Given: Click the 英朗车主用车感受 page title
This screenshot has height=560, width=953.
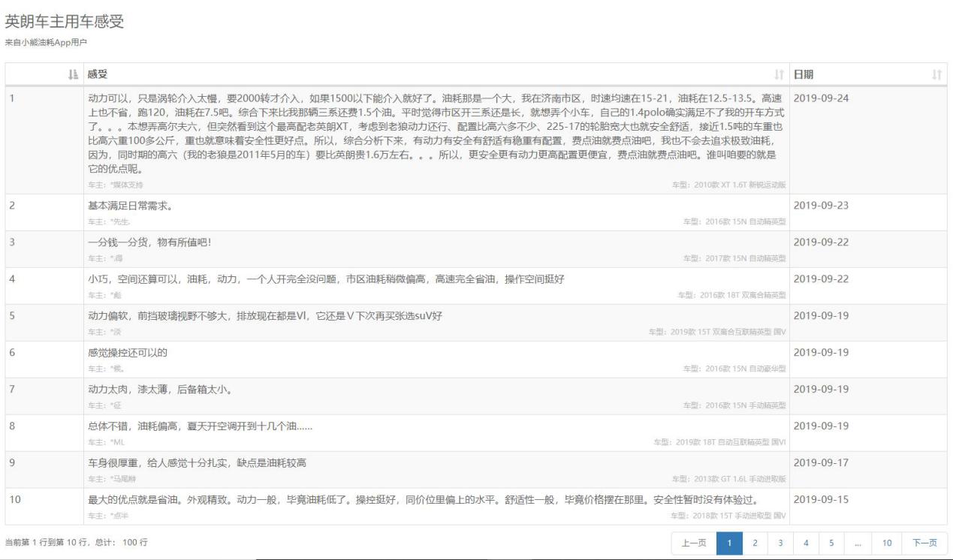Looking at the screenshot, I should click(65, 22).
